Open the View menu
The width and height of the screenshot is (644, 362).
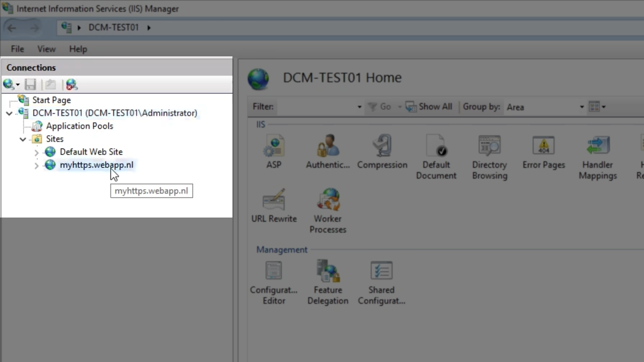[x=46, y=49]
